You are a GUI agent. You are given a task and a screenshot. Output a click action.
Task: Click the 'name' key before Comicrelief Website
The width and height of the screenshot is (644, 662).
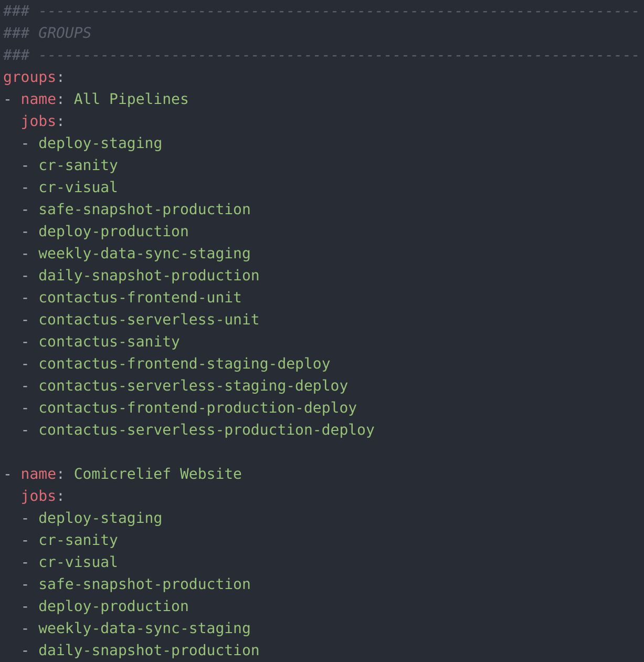point(38,474)
